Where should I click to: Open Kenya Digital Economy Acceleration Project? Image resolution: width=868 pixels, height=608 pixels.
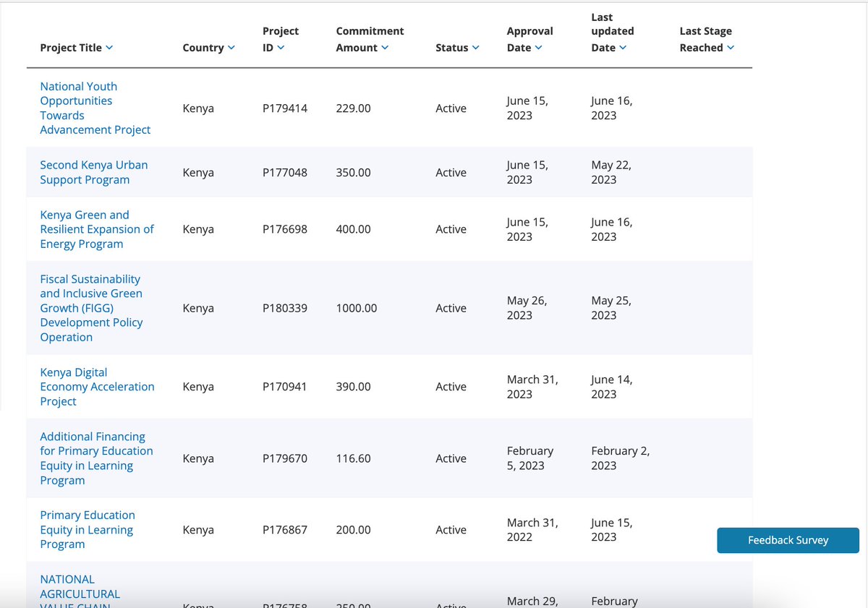(x=97, y=387)
